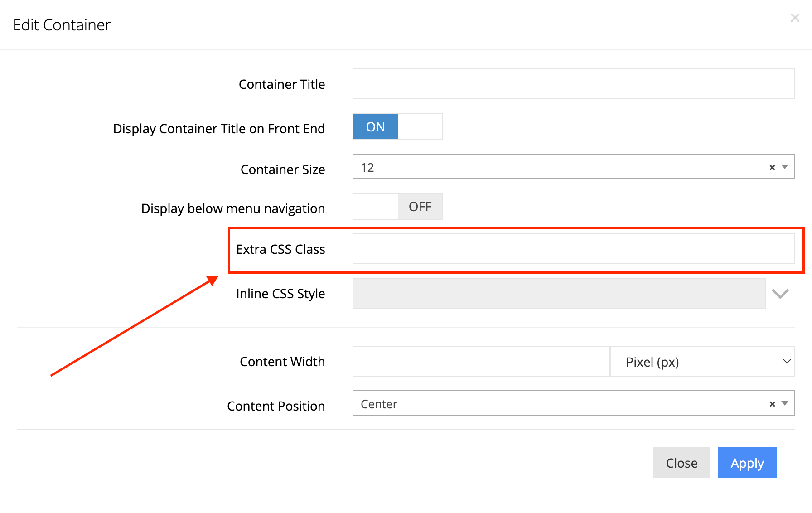Enable Display below menu navigation

click(397, 206)
